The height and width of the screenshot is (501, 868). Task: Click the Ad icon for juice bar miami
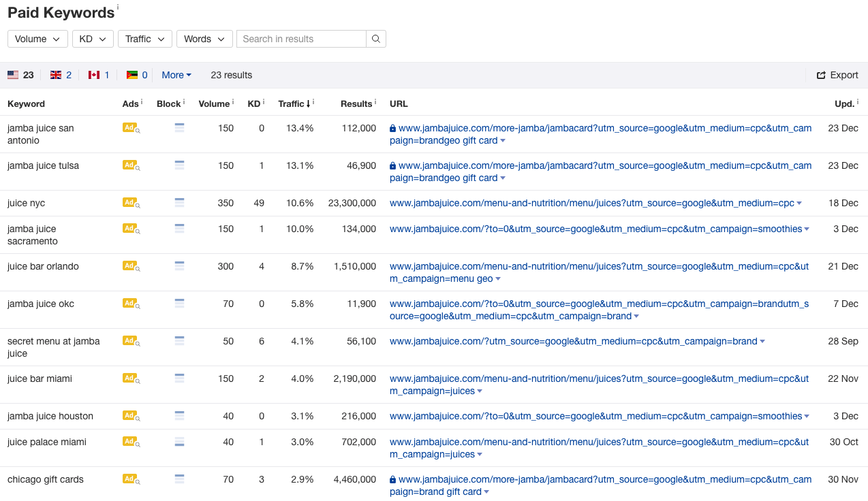click(x=131, y=378)
